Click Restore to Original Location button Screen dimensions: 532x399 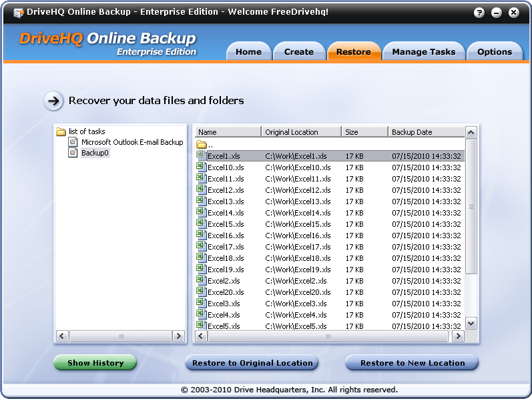(252, 363)
